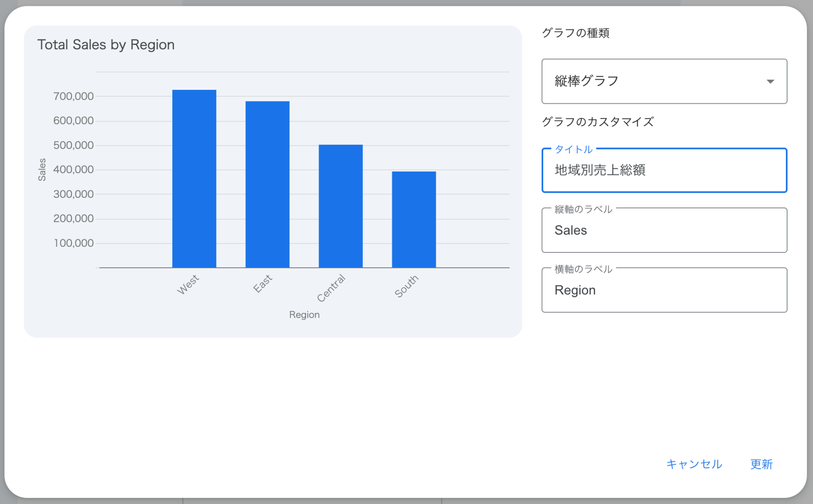
Task: Click the 700,000 axis tick label
Action: click(x=73, y=96)
